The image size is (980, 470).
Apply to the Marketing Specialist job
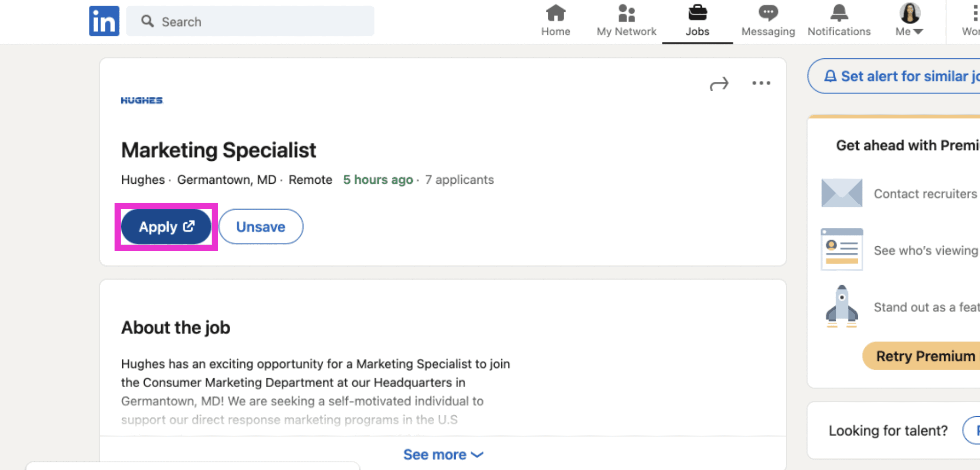(166, 226)
